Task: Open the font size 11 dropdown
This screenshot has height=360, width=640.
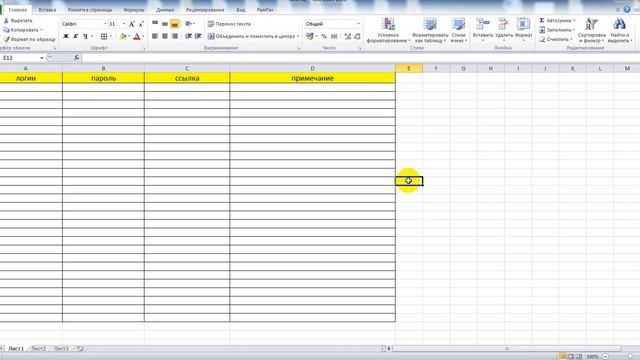Action: (124, 24)
